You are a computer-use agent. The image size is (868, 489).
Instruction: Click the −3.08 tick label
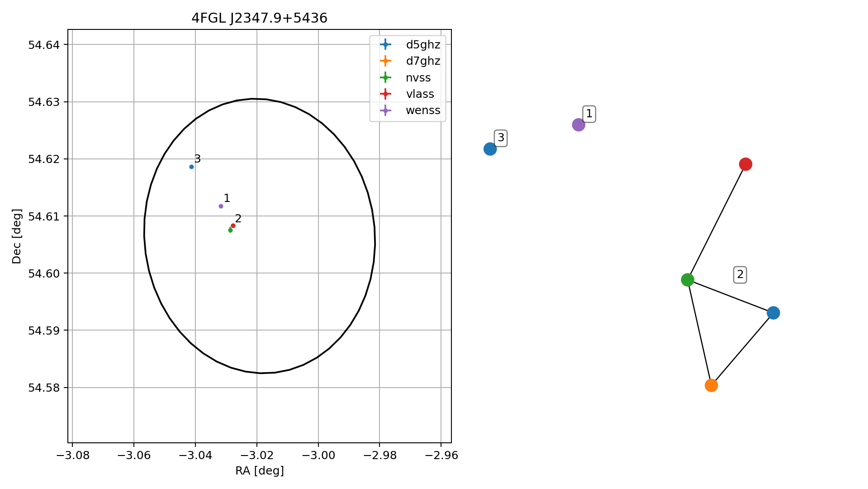[x=72, y=455]
